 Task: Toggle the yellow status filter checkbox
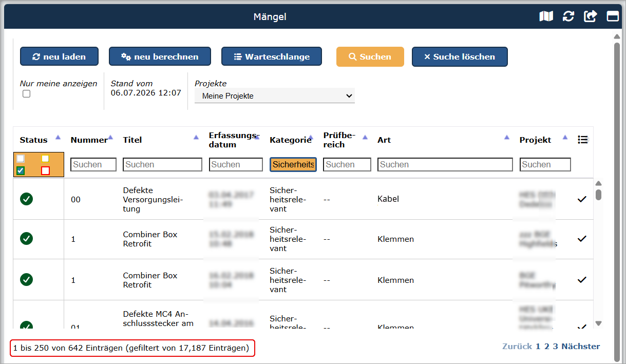pos(45,159)
